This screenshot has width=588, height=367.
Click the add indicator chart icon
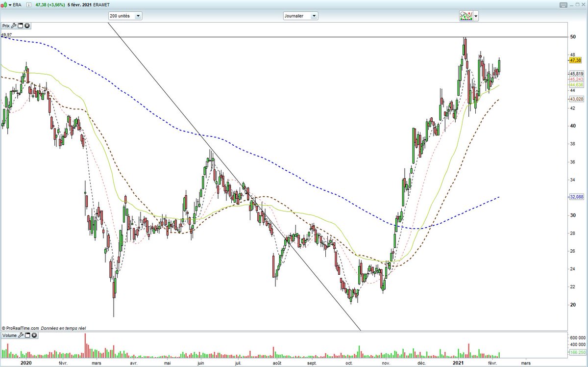[x=465, y=16]
